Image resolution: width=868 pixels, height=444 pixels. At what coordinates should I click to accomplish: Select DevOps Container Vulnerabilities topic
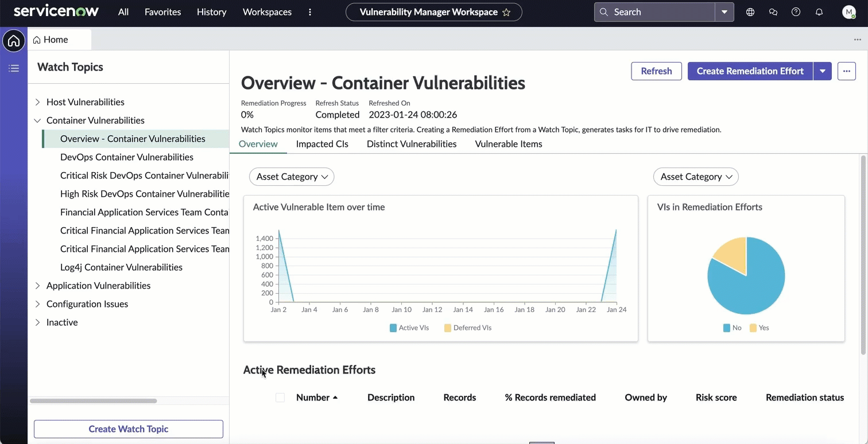(127, 157)
